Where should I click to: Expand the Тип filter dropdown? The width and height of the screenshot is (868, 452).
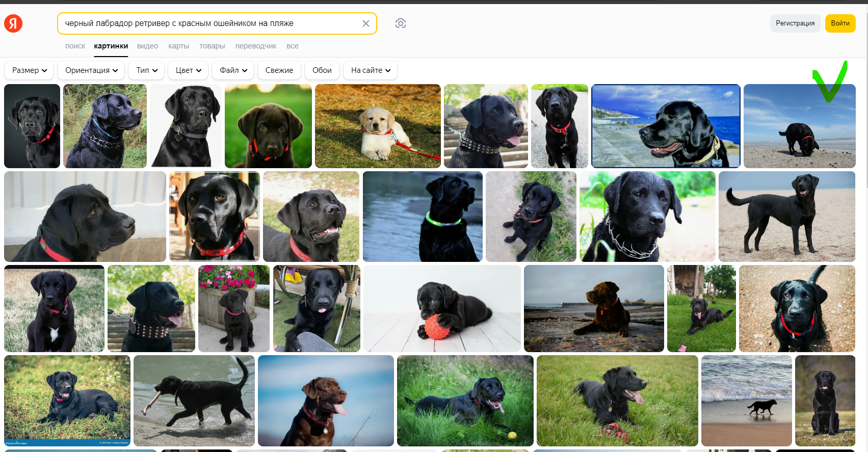tap(147, 70)
